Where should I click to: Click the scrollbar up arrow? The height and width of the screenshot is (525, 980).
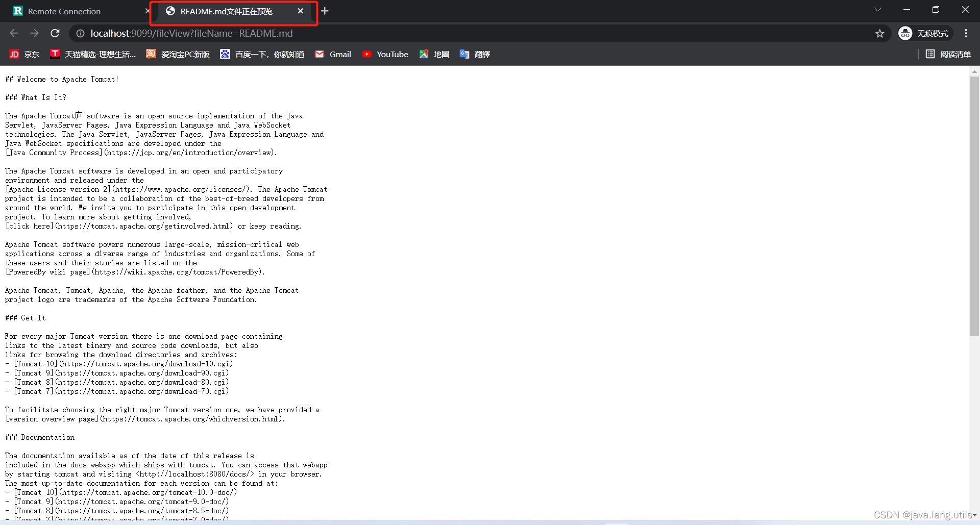[x=974, y=71]
